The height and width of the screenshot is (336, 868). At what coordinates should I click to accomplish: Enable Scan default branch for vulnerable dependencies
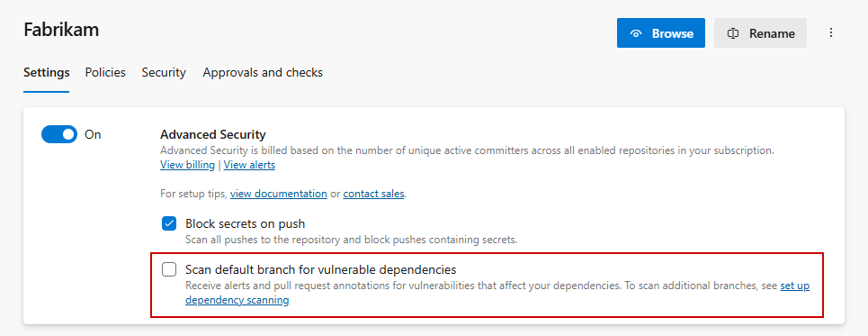coord(169,269)
